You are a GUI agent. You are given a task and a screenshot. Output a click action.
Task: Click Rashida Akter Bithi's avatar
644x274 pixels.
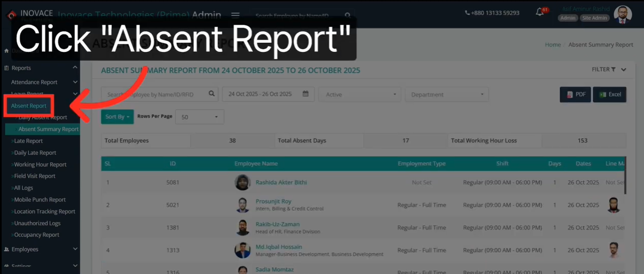pyautogui.click(x=242, y=182)
